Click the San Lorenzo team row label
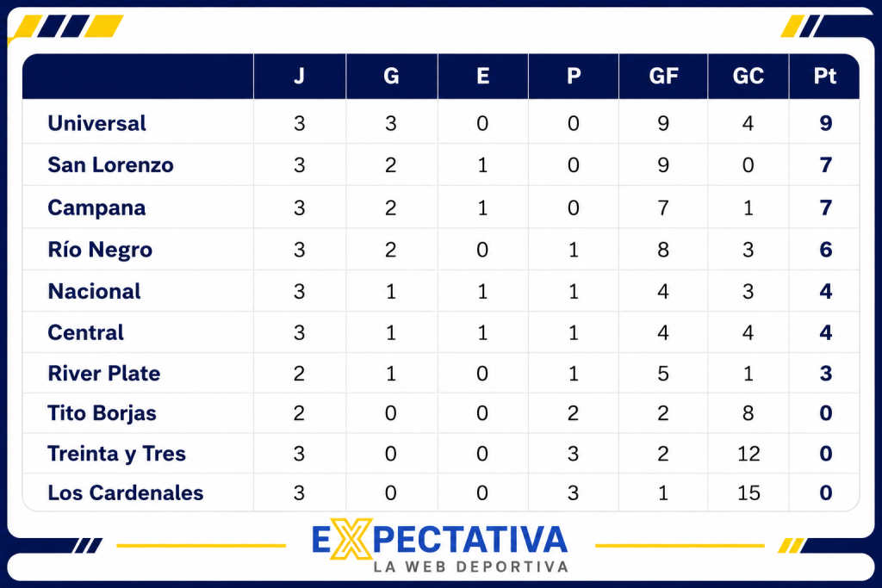The height and width of the screenshot is (588, 882). [111, 164]
